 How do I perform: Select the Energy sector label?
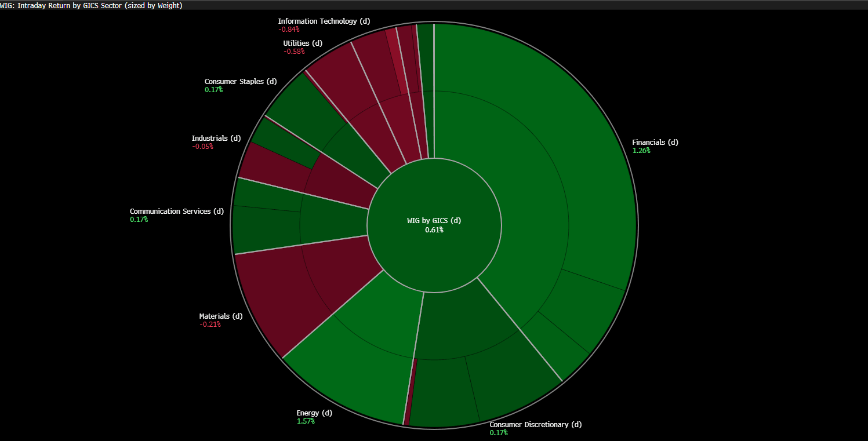tap(314, 413)
